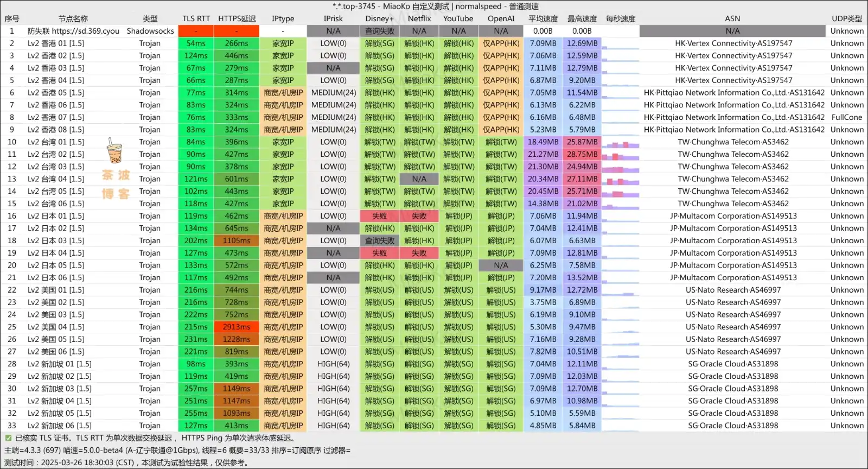The height and width of the screenshot is (469, 868).
Task: Select the HTTPS延迟 column header
Action: (237, 18)
